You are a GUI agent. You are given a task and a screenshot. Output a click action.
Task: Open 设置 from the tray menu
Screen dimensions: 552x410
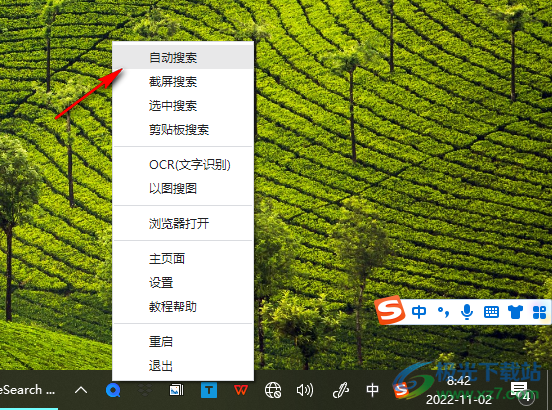[x=183, y=283]
